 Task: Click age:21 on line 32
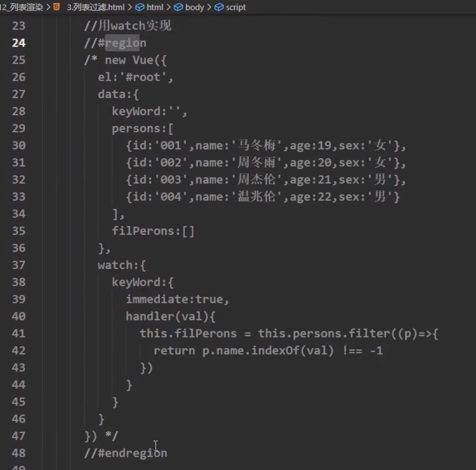310,180
